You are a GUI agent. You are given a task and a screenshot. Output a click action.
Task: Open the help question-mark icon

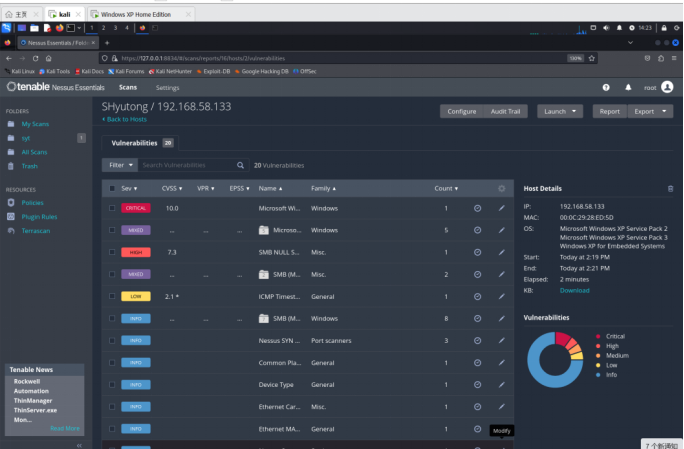(606, 88)
